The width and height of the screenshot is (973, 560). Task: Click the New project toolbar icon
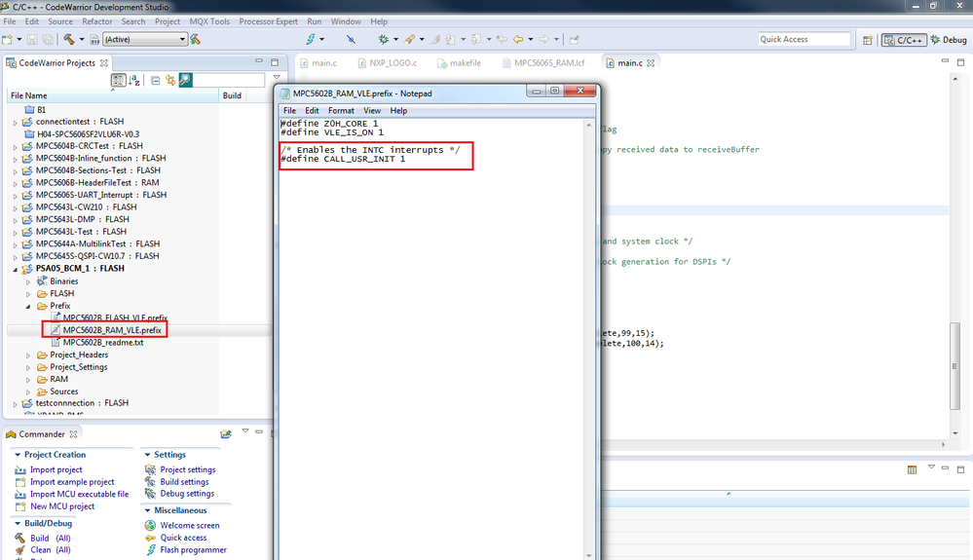click(x=8, y=40)
